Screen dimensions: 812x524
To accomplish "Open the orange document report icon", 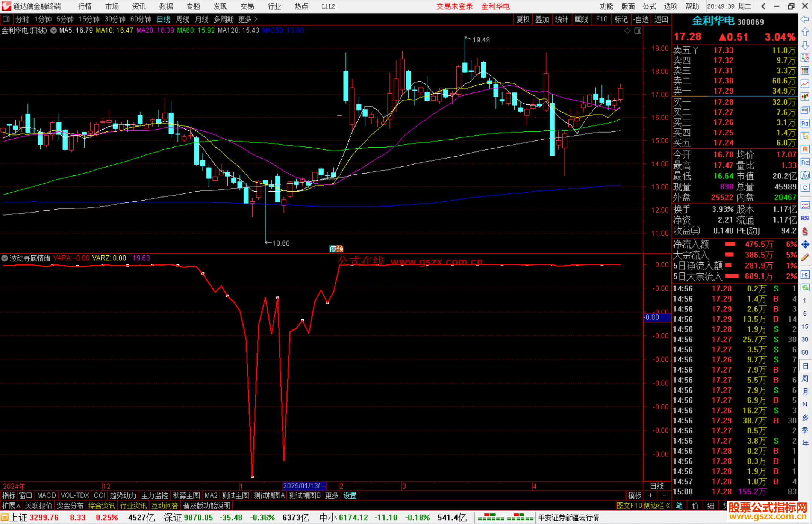I will click(x=805, y=149).
